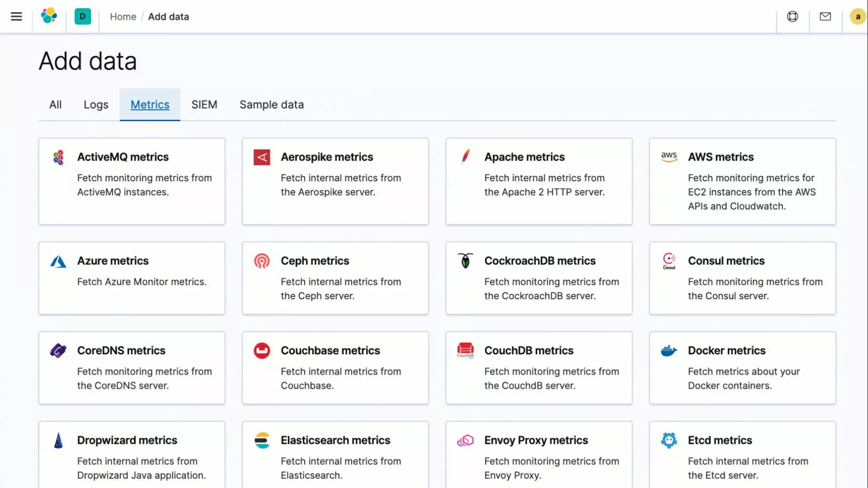Click the Docker whale icon
Viewport: 868px width, 488px height.
(669, 351)
